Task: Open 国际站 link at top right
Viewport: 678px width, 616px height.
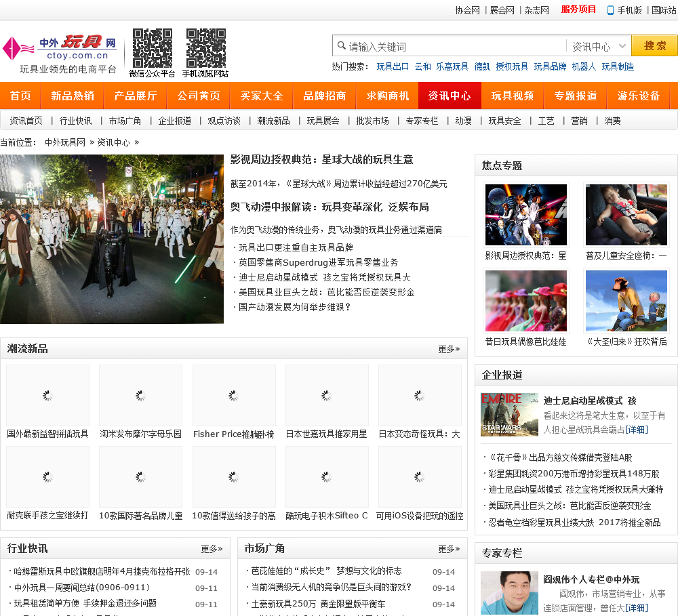Action: coord(664,10)
